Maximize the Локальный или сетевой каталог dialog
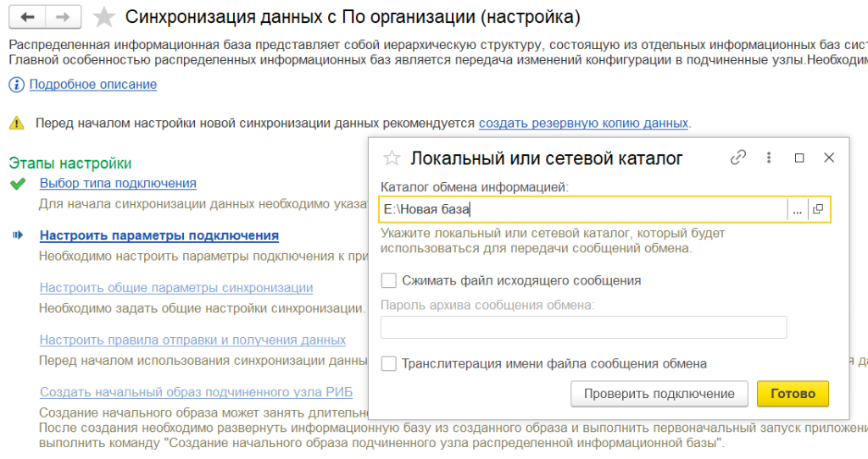The height and width of the screenshot is (459, 868). [798, 158]
